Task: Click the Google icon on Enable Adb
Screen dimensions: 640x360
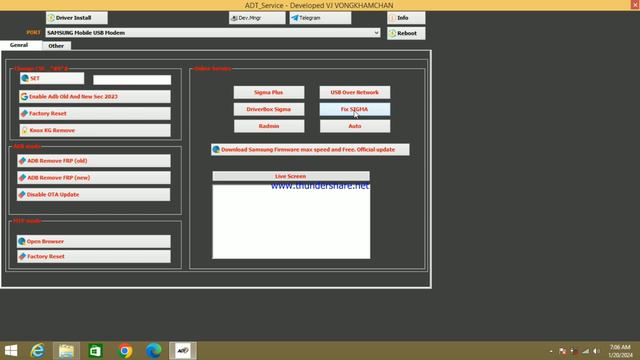Action: tap(24, 97)
